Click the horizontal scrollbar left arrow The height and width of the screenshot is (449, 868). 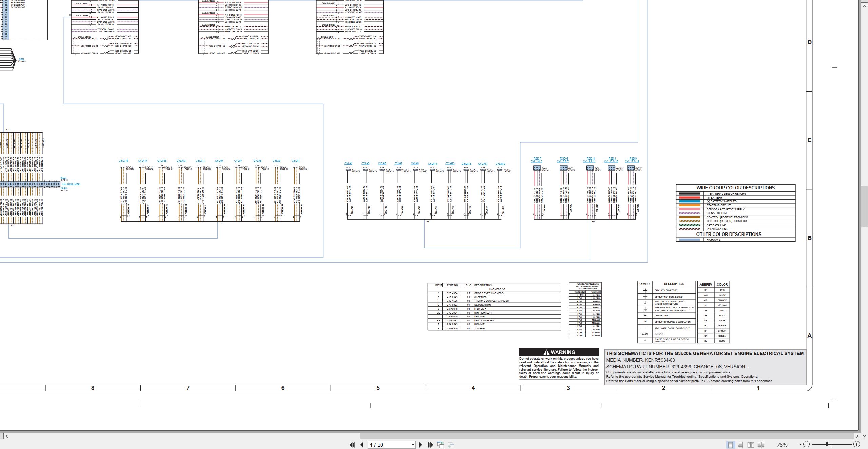point(7,436)
